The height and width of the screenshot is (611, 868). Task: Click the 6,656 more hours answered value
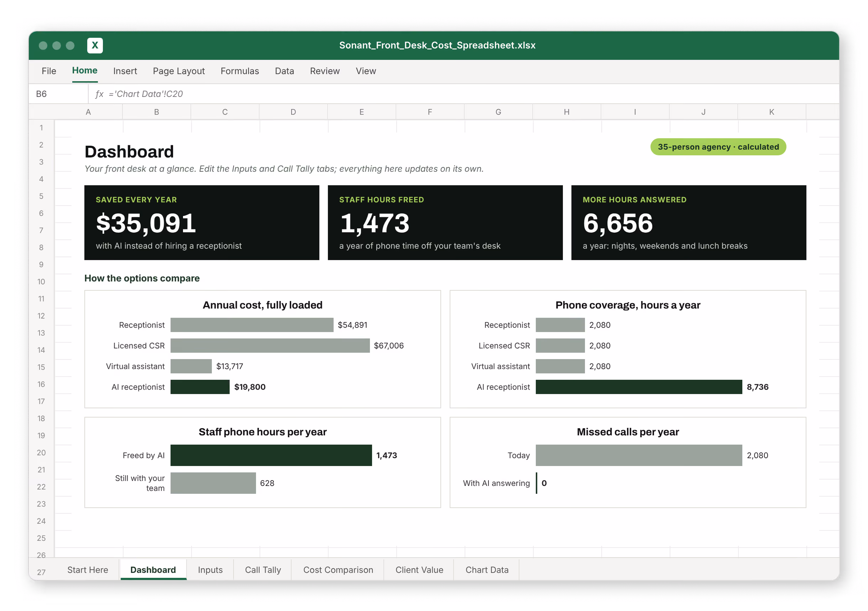pyautogui.click(x=618, y=223)
